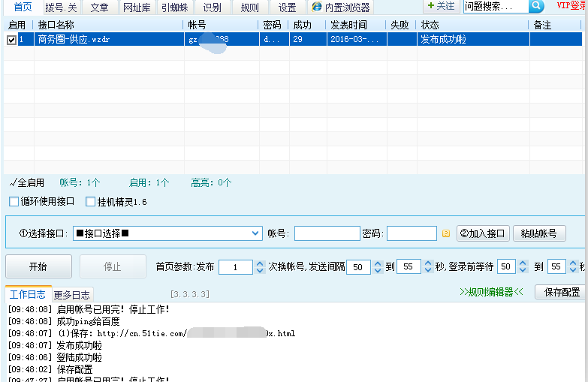588x382 pixels.
Task: Click the 保存配置 save button
Action: pos(560,292)
